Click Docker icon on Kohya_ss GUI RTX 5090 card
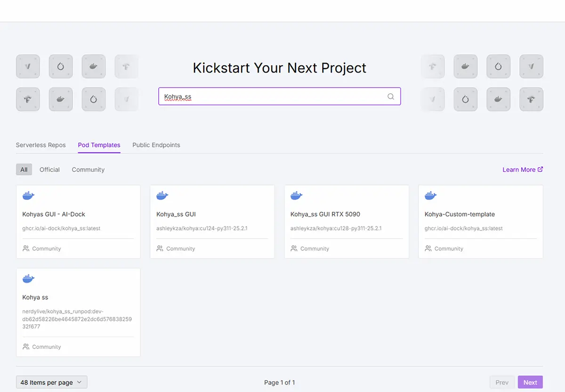The width and height of the screenshot is (565, 392). pyautogui.click(x=297, y=195)
